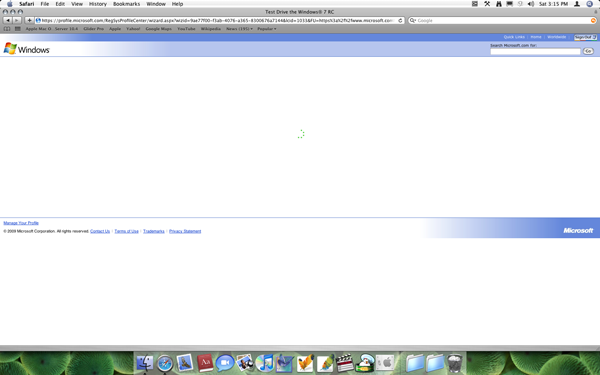This screenshot has height=375, width=600.
Task: Open the Trademarks footer link
Action: pos(154,231)
